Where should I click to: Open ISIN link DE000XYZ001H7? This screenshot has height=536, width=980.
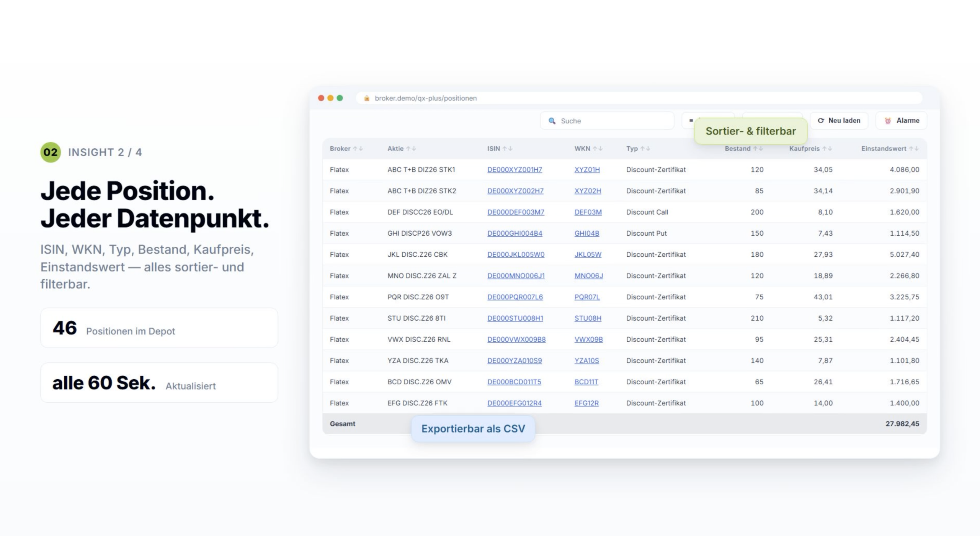(514, 170)
